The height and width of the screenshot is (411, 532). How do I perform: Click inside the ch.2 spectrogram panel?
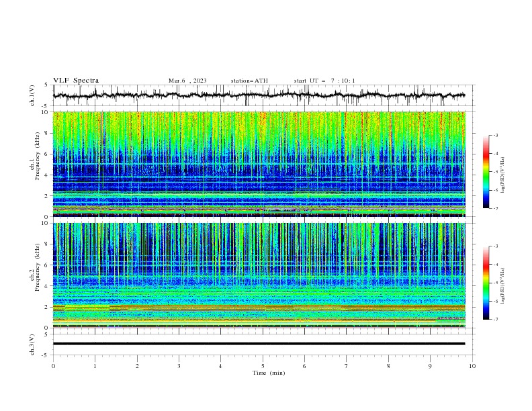(x=259, y=275)
